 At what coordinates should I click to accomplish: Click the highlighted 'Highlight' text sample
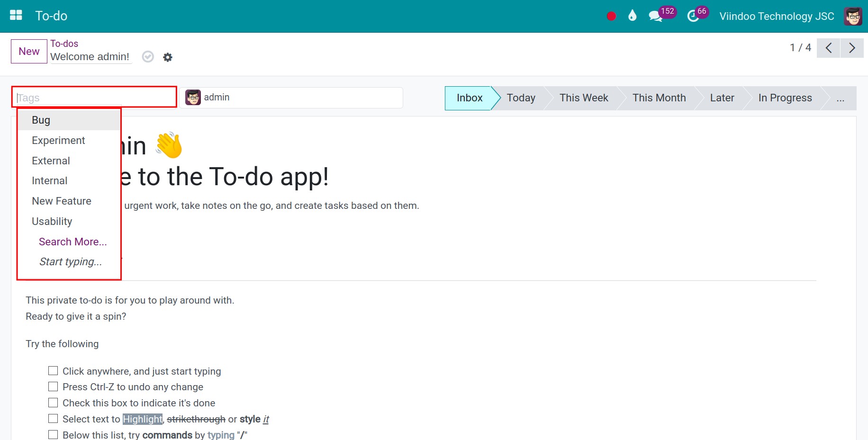(x=142, y=419)
